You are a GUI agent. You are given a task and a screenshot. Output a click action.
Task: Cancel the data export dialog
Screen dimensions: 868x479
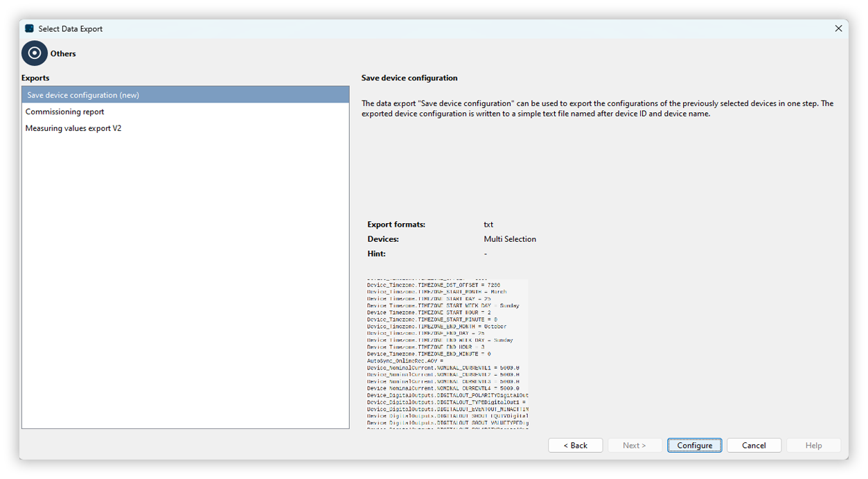point(754,445)
